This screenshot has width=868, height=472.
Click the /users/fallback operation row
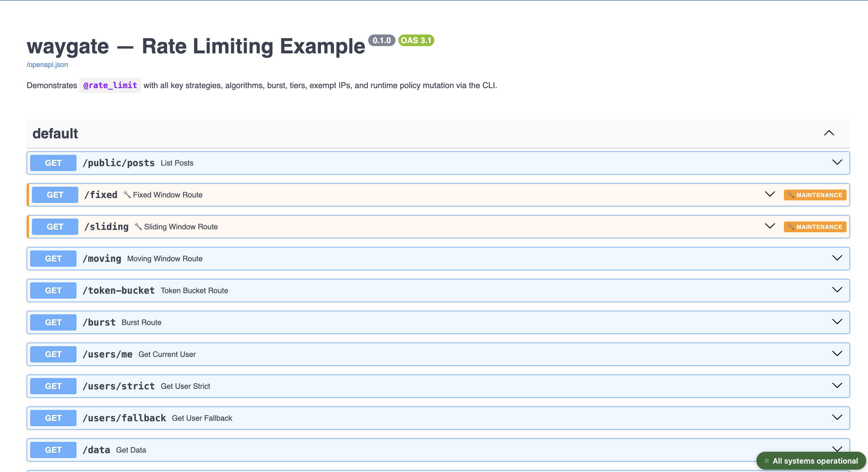click(x=404, y=418)
